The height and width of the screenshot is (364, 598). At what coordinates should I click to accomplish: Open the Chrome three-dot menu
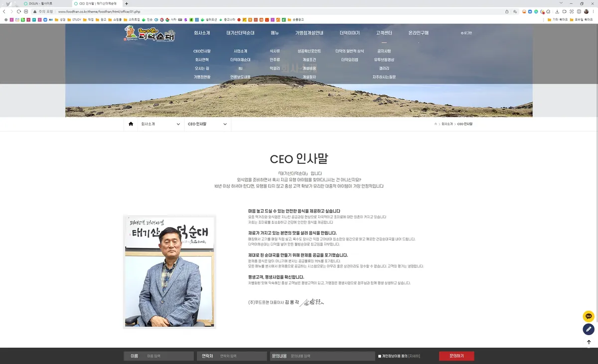(593, 11)
